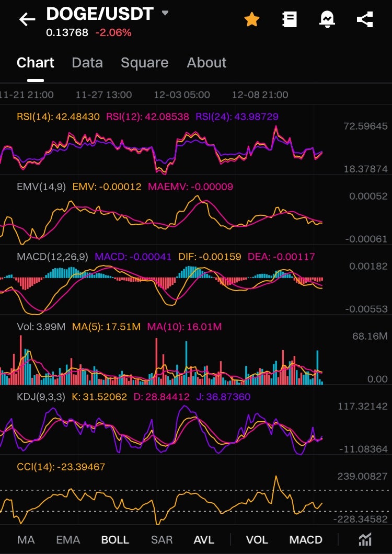Tap the J: 36.87360 value
392x554 pixels.
point(223,397)
